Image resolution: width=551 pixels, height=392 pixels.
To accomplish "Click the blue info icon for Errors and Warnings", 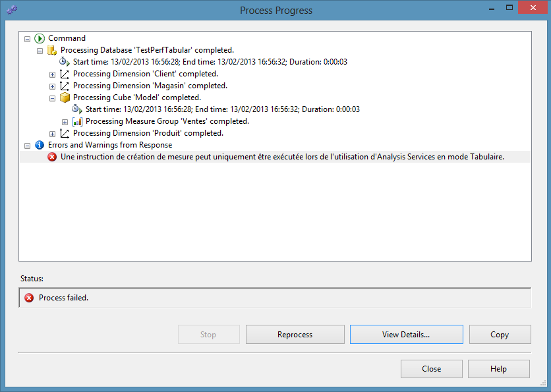I will click(40, 145).
